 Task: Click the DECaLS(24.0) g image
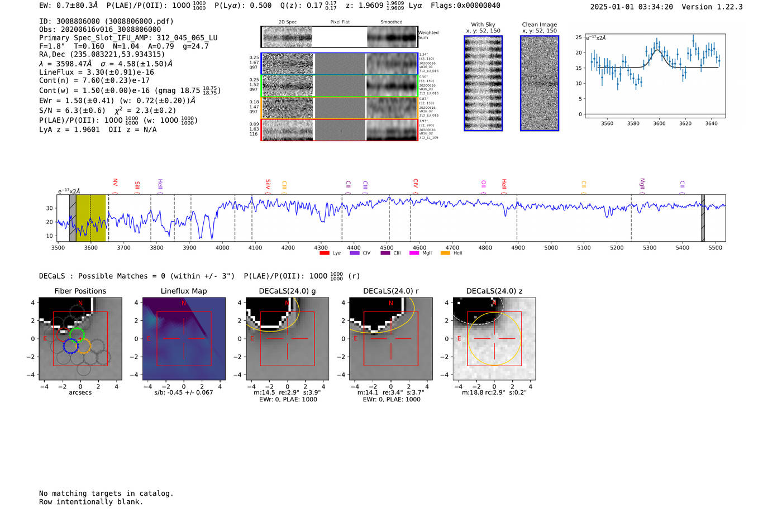point(288,339)
